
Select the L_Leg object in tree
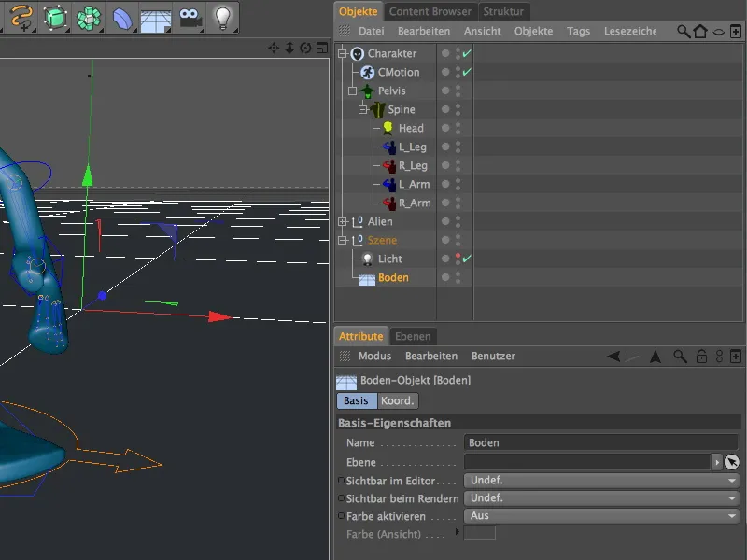[413, 147]
